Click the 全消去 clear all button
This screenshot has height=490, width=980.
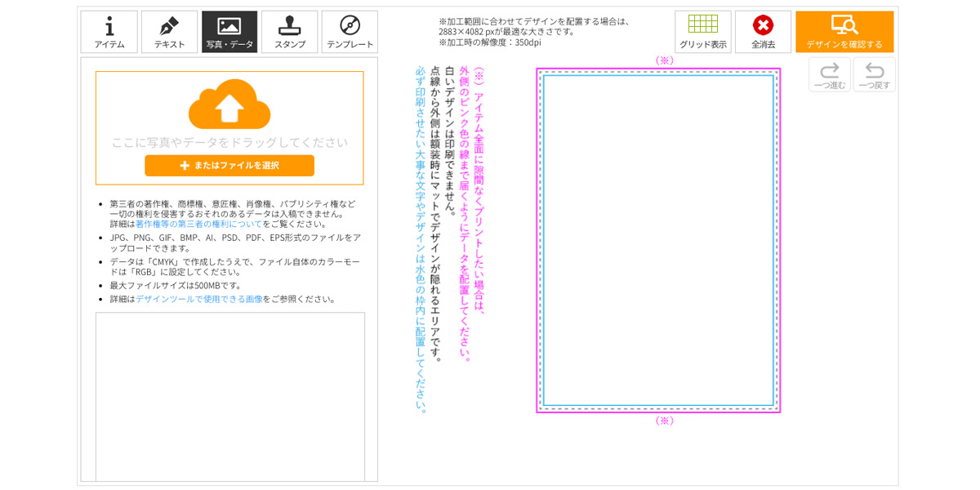(763, 32)
